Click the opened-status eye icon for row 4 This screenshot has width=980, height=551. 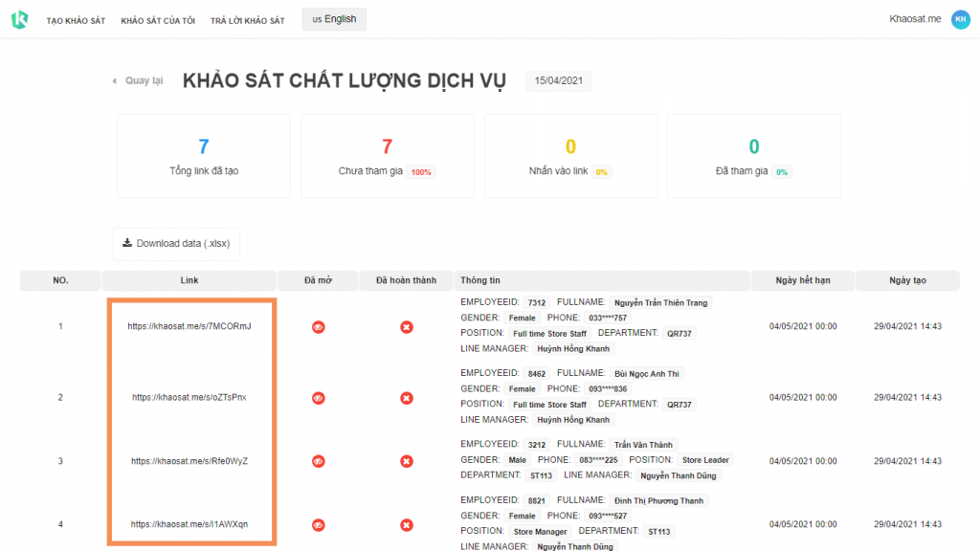[x=318, y=525]
